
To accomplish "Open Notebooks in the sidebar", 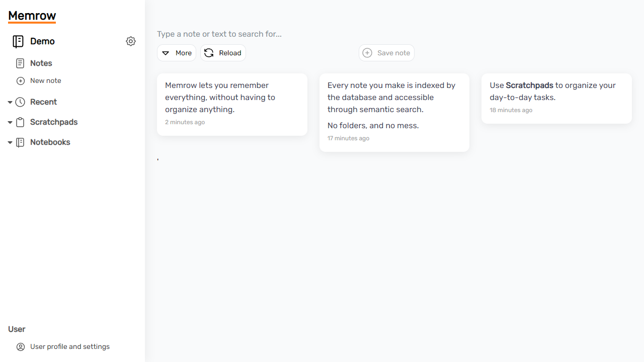I will (x=50, y=142).
